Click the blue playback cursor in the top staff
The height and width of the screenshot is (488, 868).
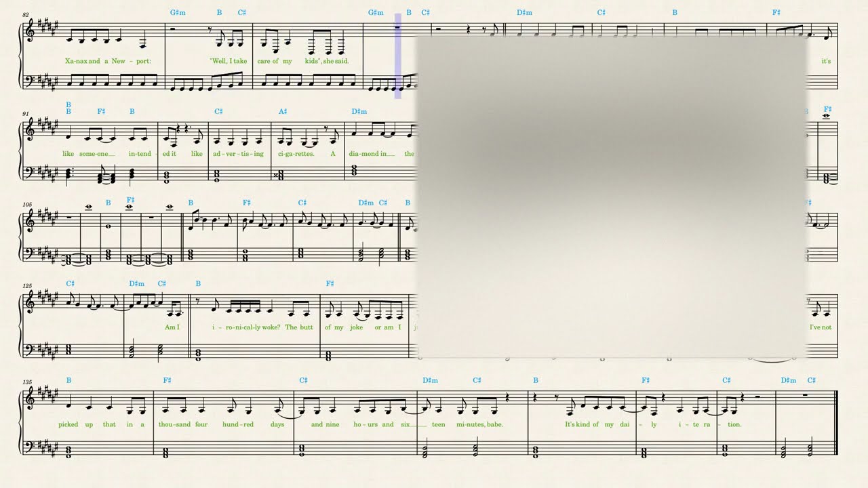coord(398,56)
